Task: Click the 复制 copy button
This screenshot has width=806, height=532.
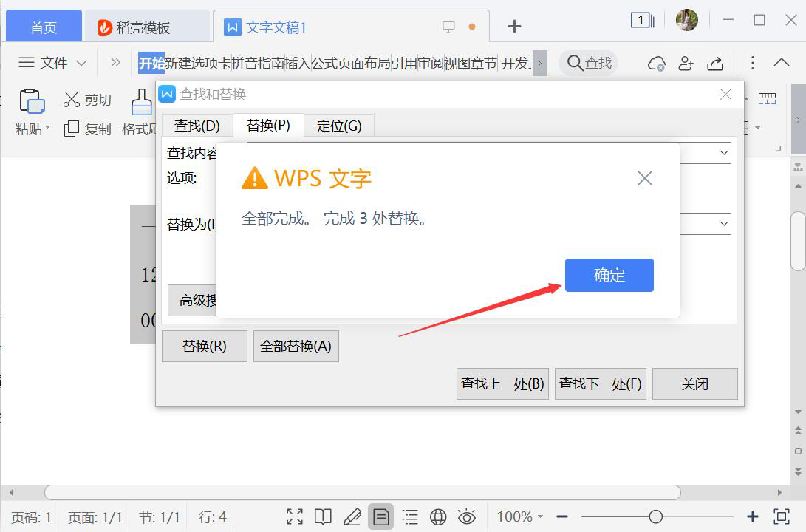Action: [x=87, y=129]
